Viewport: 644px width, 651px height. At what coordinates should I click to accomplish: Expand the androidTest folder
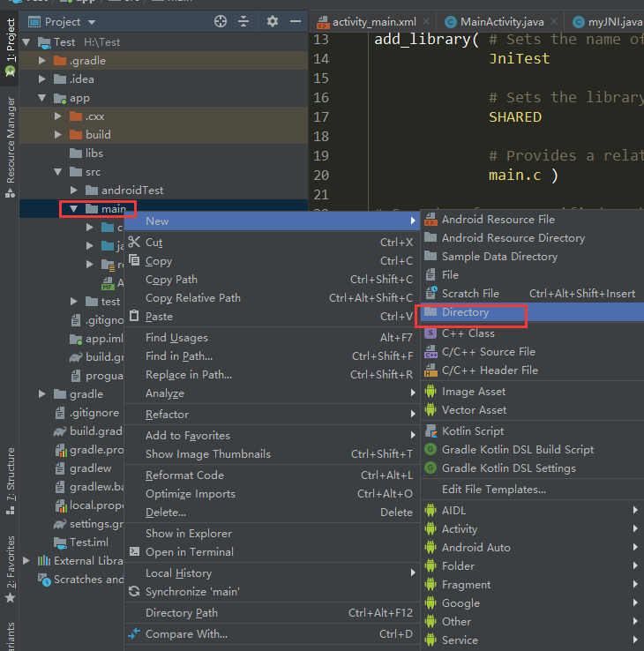(74, 191)
